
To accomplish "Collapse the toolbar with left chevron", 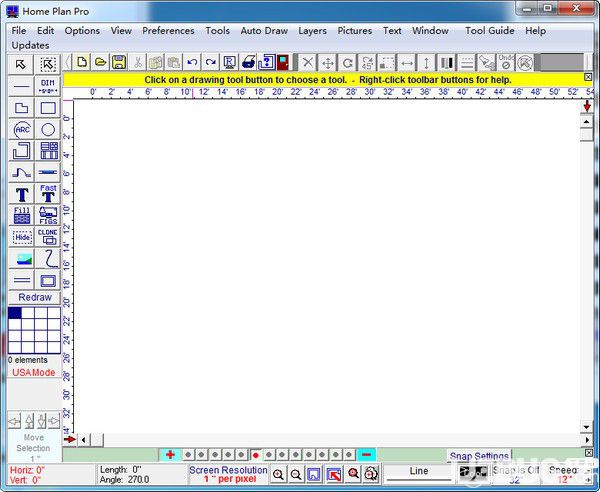I will 67,62.
